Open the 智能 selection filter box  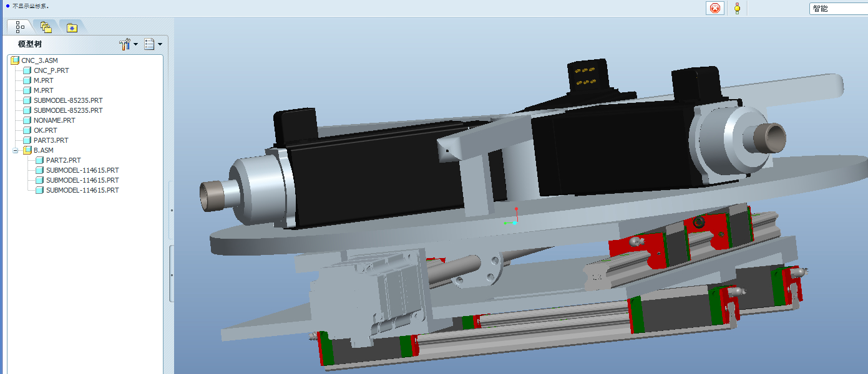839,9
